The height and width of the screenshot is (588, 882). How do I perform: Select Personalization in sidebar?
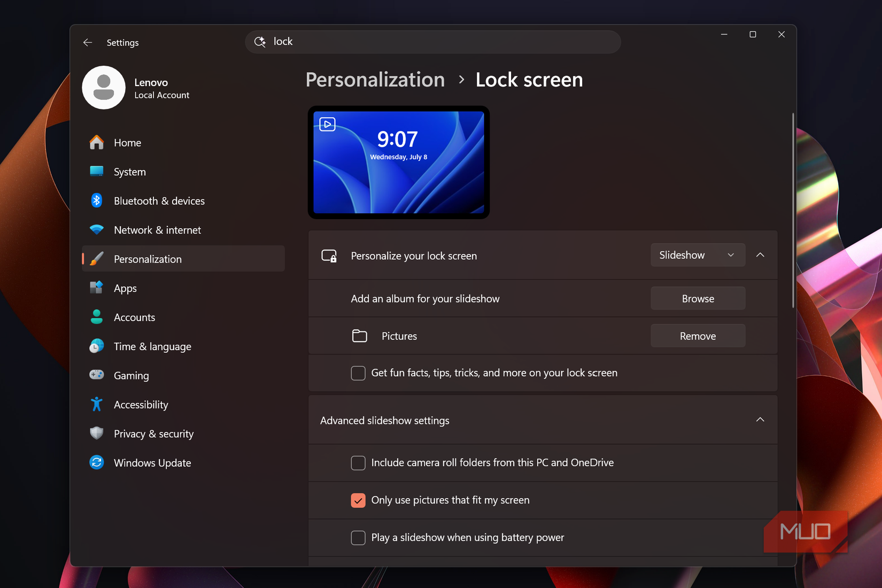point(183,259)
